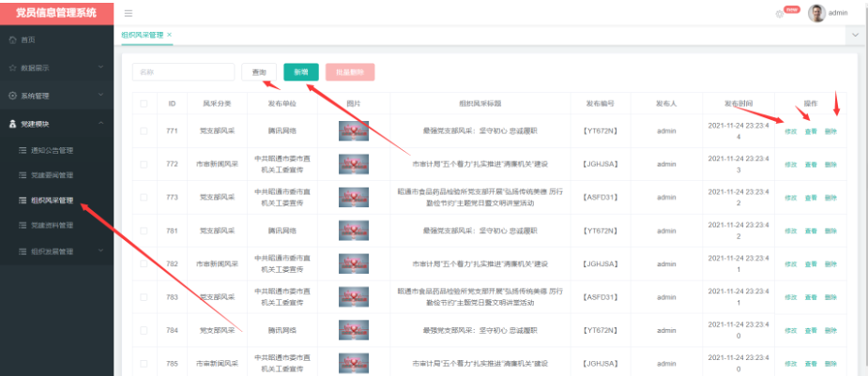Viewport: 868px width, 376px height.
Task: Check the checkbox for row 773
Action: click(x=144, y=198)
